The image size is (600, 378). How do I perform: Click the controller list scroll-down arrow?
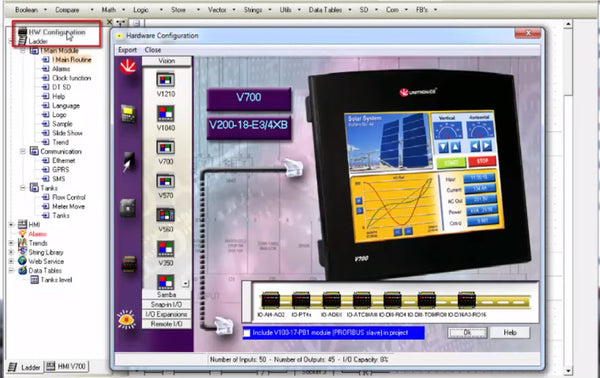186,284
